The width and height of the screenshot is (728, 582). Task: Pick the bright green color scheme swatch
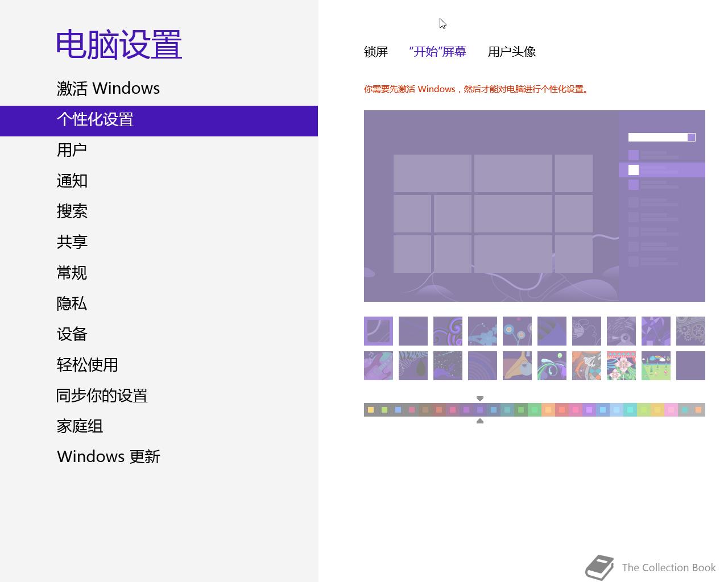[535, 410]
